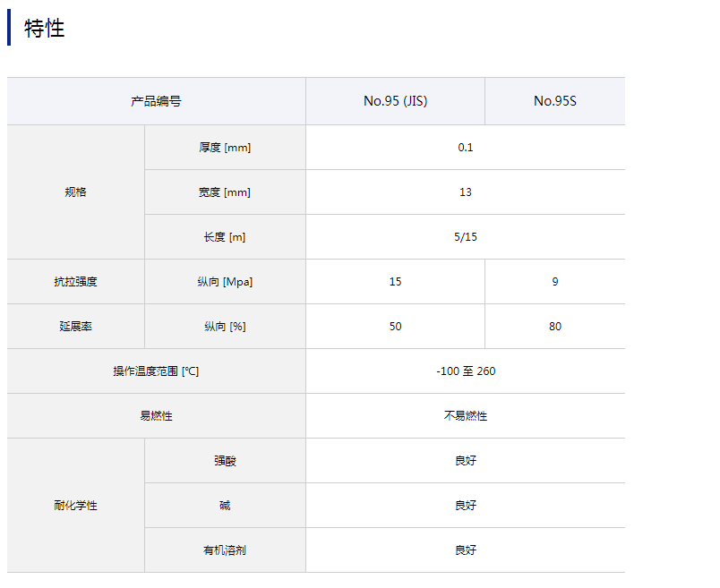Viewport: 720px width, 588px height.
Task: Select the -100 至 260 temperature value
Action: coord(465,371)
